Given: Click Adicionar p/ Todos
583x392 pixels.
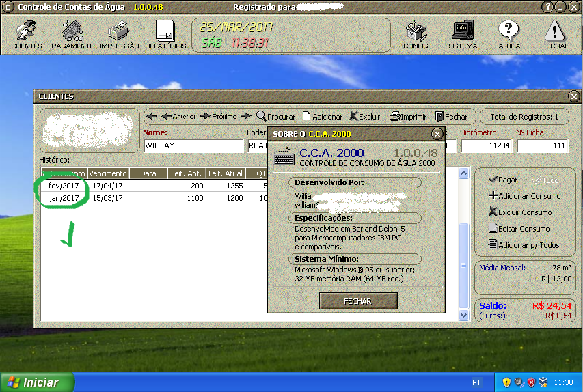Looking at the screenshot, I should [x=524, y=245].
